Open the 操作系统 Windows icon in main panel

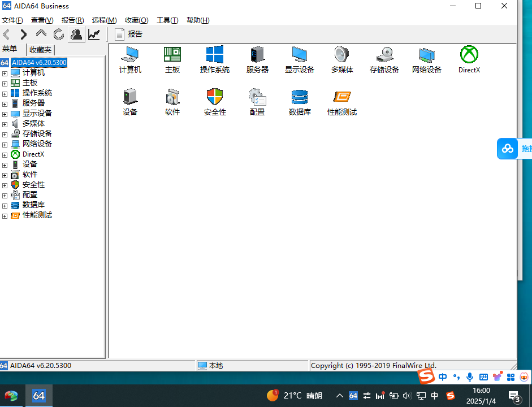(x=215, y=60)
